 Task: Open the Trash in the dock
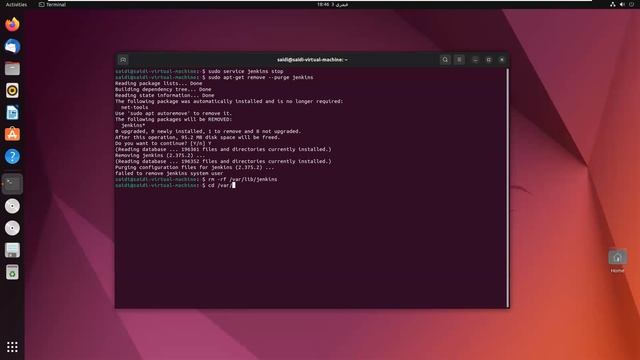pyautogui.click(x=12, y=272)
